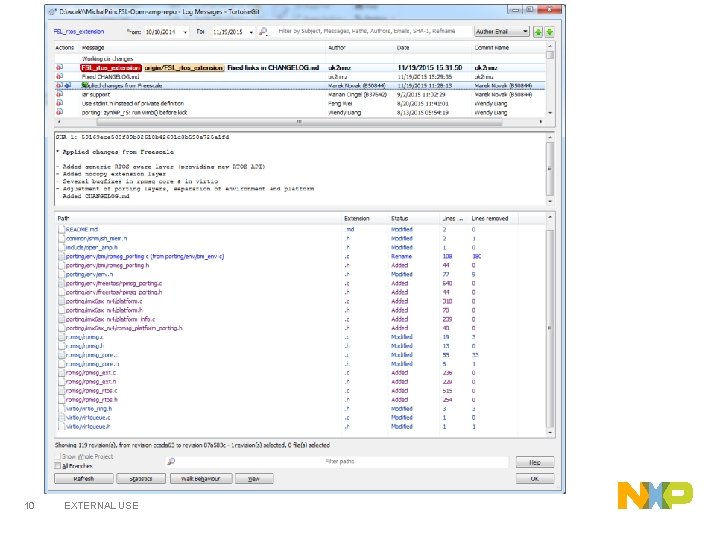
Task: Click file icon of README.md
Action: [x=61, y=229]
